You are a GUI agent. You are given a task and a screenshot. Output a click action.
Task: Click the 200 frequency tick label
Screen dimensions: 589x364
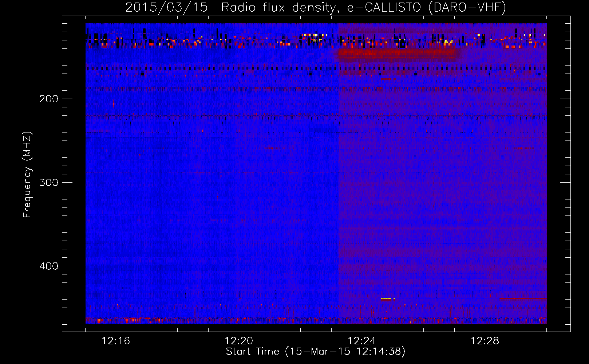(49, 99)
